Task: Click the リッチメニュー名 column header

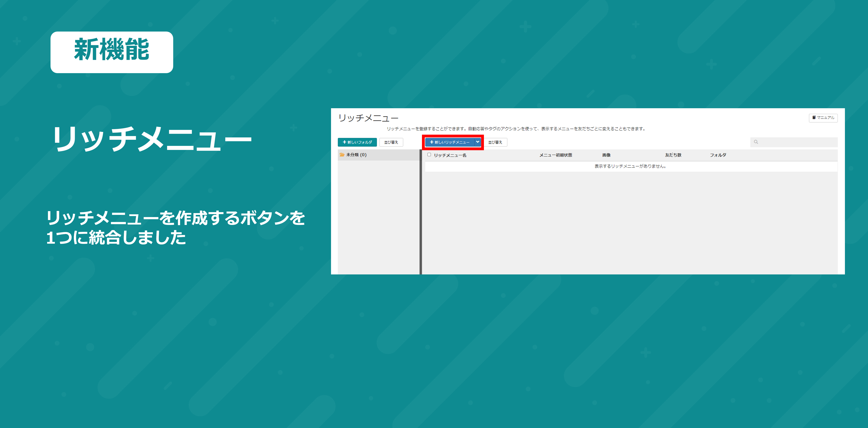Action: coord(450,155)
